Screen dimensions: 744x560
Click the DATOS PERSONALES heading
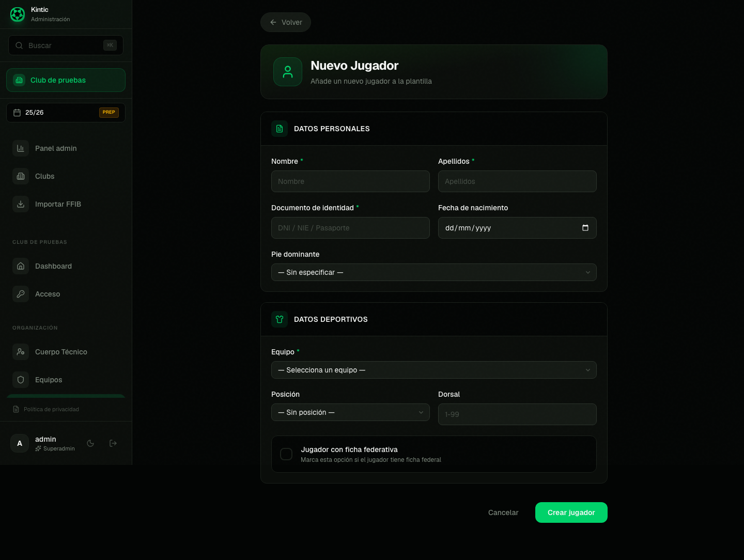click(x=332, y=129)
